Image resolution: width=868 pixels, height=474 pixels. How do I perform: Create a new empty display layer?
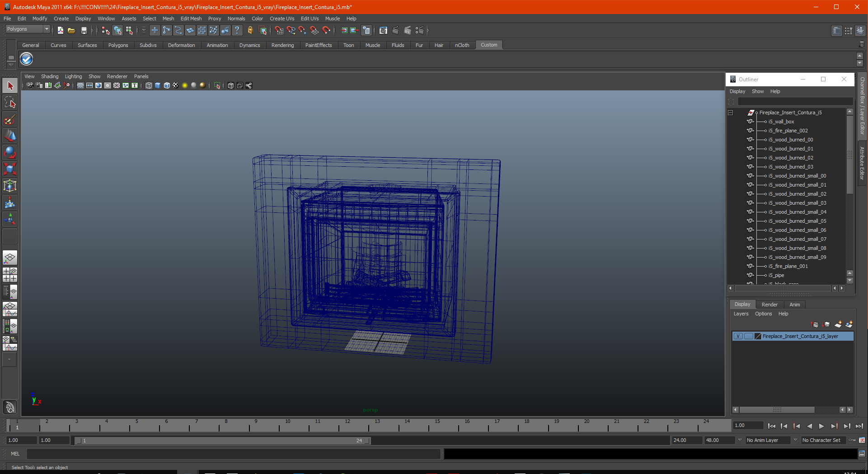click(x=838, y=324)
